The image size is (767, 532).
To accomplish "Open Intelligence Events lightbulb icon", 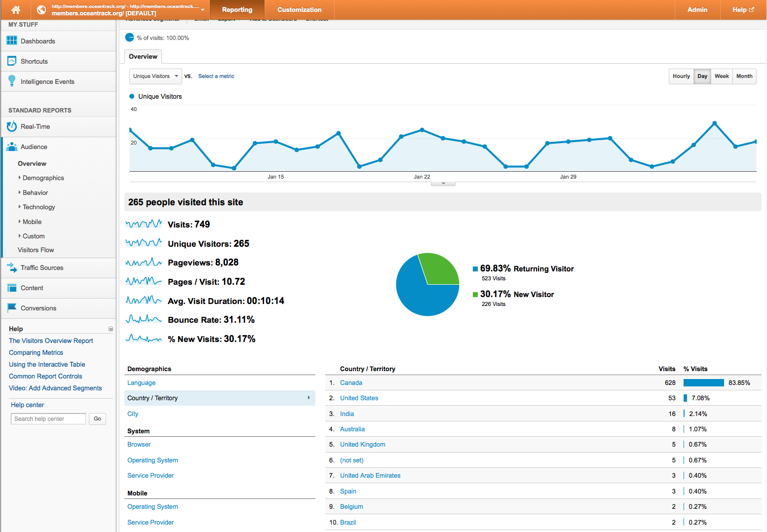I will click(12, 81).
